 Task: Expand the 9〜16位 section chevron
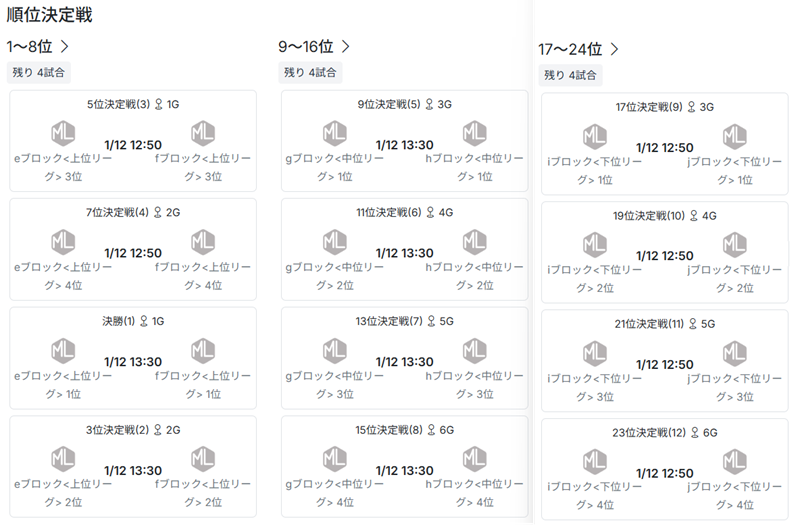[x=346, y=46]
